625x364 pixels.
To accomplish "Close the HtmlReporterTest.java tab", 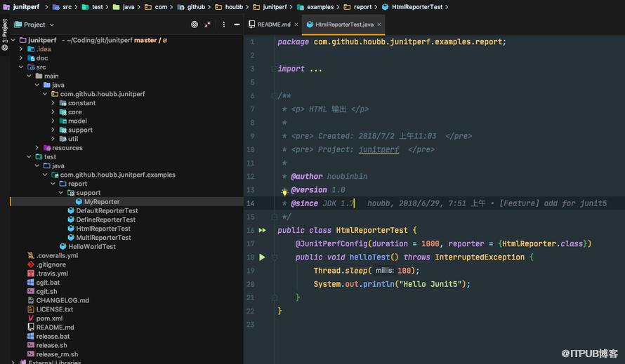I will click(379, 25).
